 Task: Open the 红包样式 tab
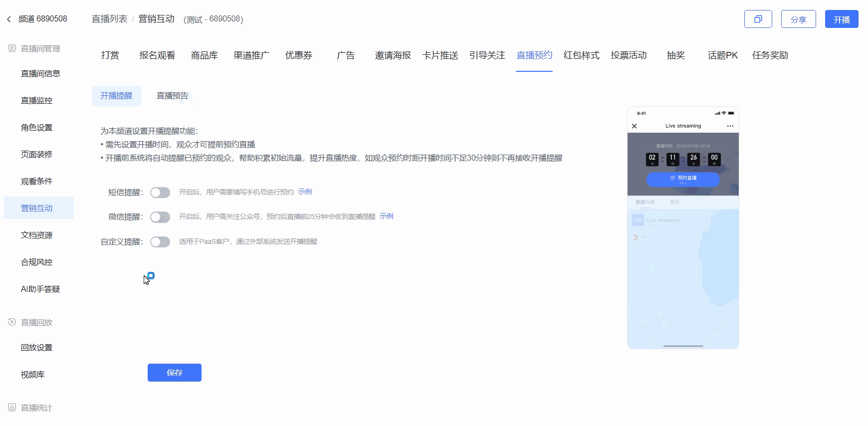point(582,55)
